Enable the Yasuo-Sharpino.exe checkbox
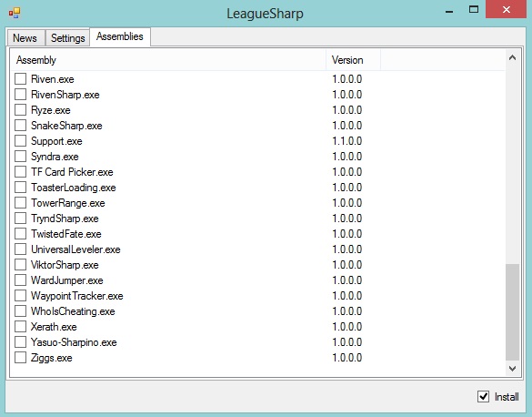The height and width of the screenshot is (417, 532). [20, 342]
